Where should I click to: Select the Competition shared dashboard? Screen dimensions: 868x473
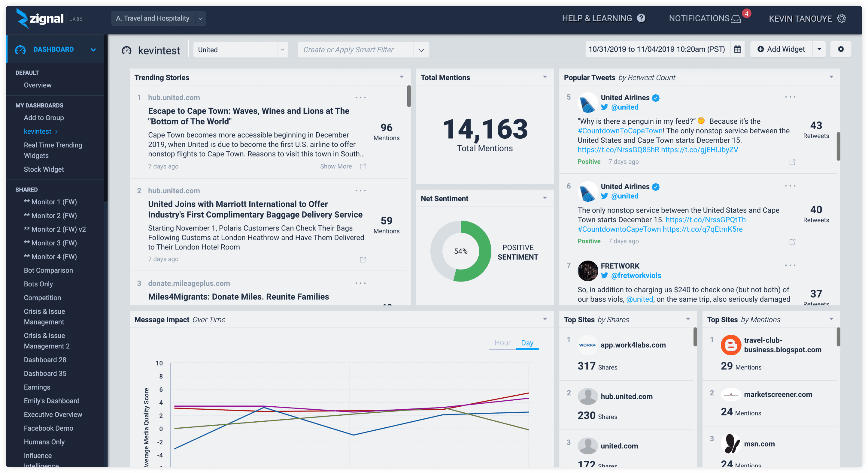click(x=42, y=298)
